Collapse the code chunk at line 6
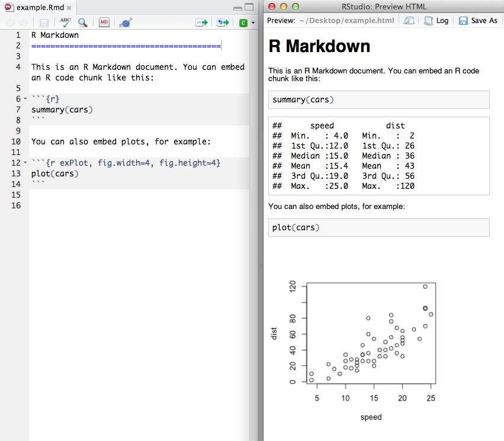The width and height of the screenshot is (504, 441). pyautogui.click(x=25, y=99)
